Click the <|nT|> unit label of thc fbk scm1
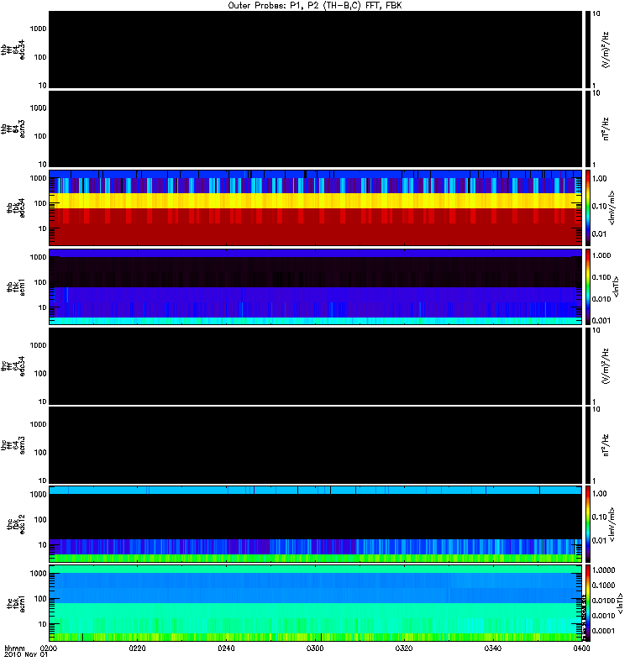 point(620,603)
